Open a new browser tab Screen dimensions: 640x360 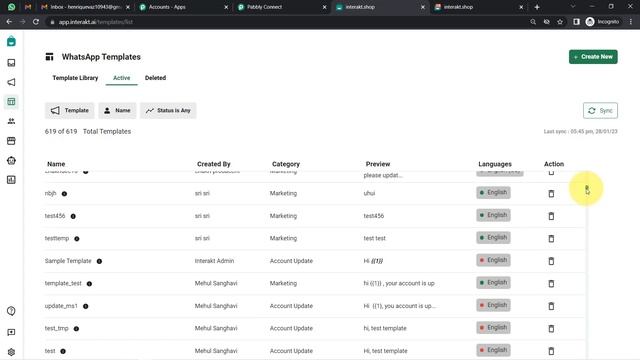point(537,7)
